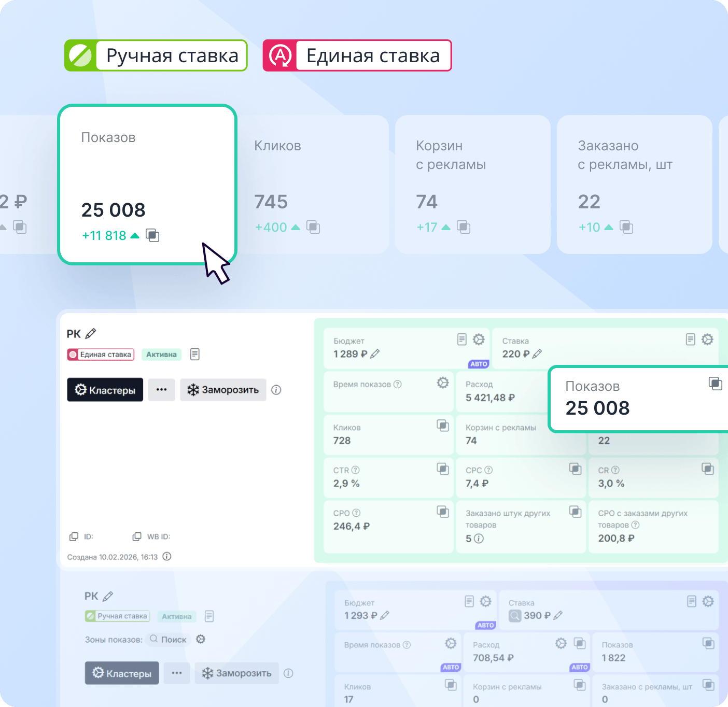Toggle the Поиск display zone chip

(168, 639)
